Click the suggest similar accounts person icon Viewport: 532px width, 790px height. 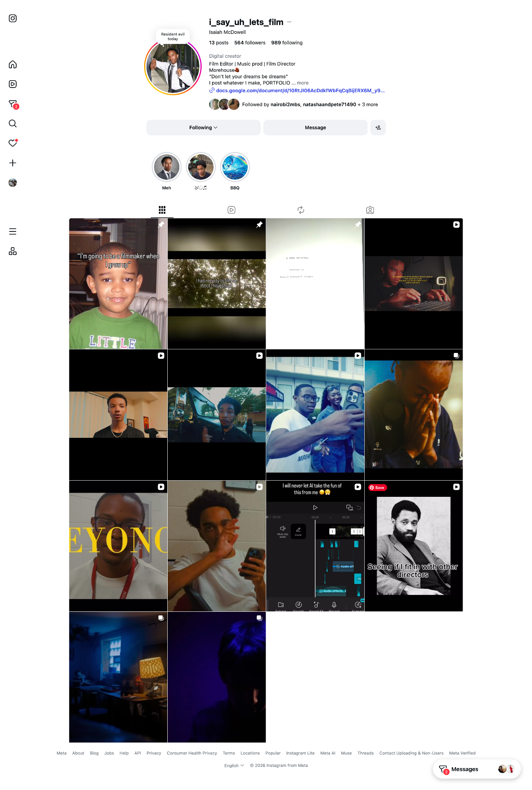tap(378, 128)
